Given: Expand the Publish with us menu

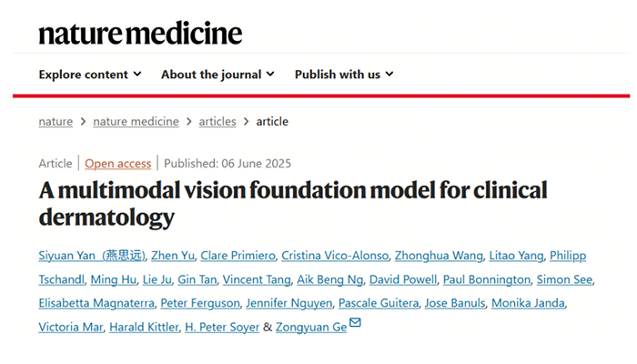Looking at the screenshot, I should pos(344,75).
